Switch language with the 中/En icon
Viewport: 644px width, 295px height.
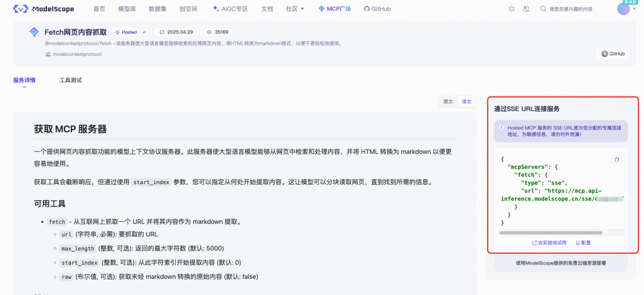coord(526,8)
